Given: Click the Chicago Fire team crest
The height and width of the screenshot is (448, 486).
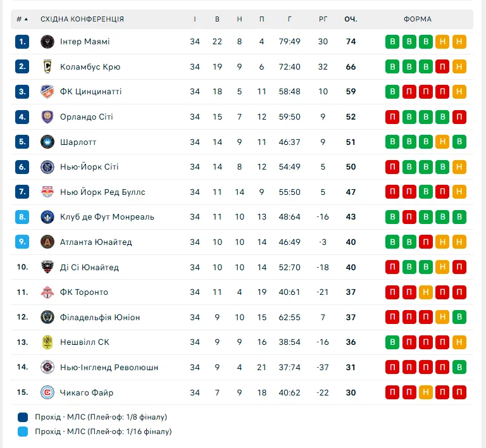Looking at the screenshot, I should [47, 392].
